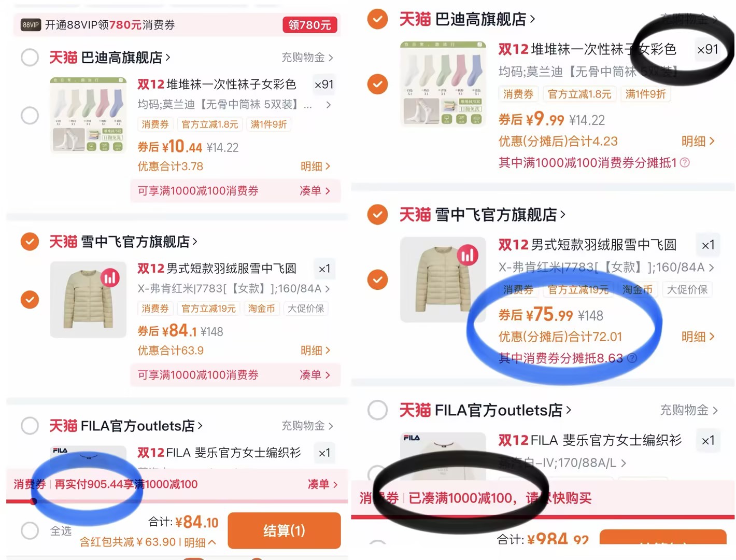The height and width of the screenshot is (560, 736).
Task: Expand 明细 next to 优惠(分摊后)合计72.01
Action: coord(698,337)
